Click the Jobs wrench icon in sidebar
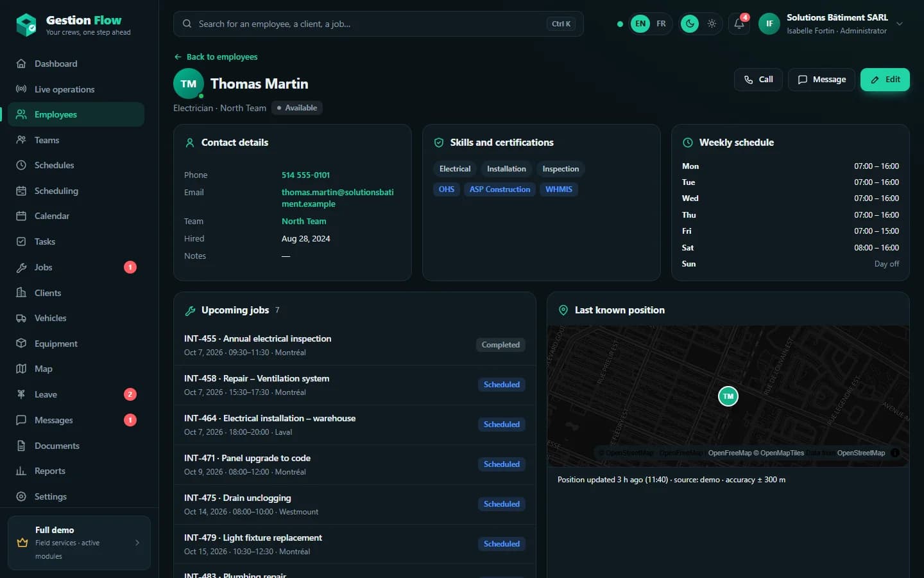 (x=21, y=267)
